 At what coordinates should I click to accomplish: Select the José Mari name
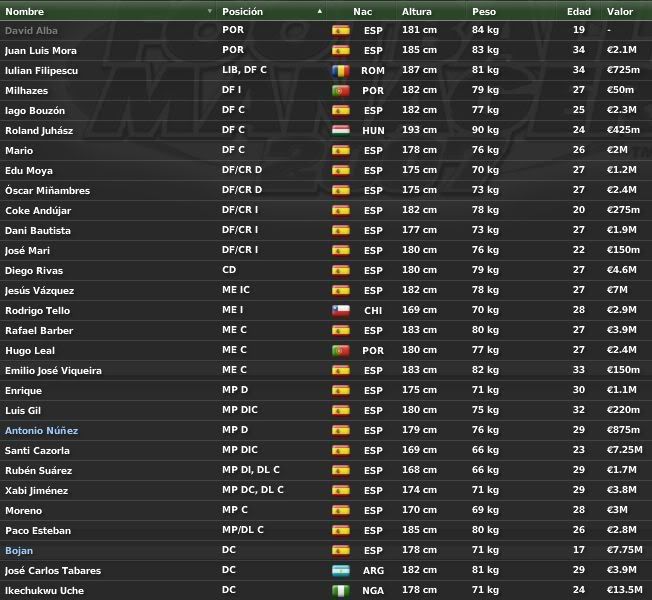pos(27,250)
